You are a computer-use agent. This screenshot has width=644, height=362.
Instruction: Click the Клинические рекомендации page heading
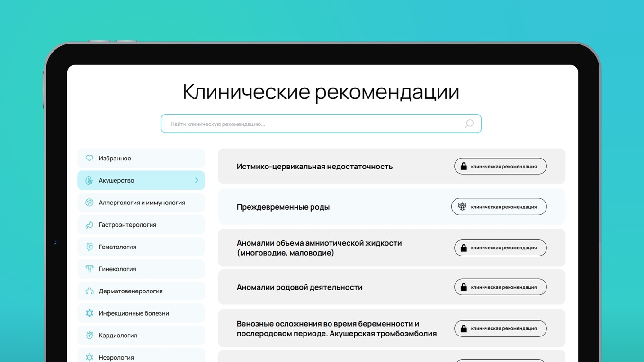321,91
